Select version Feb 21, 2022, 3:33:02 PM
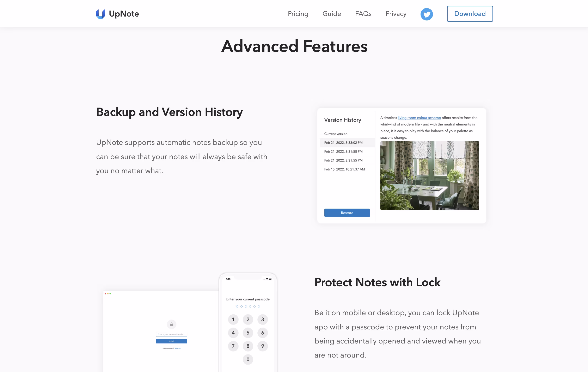 (347, 143)
